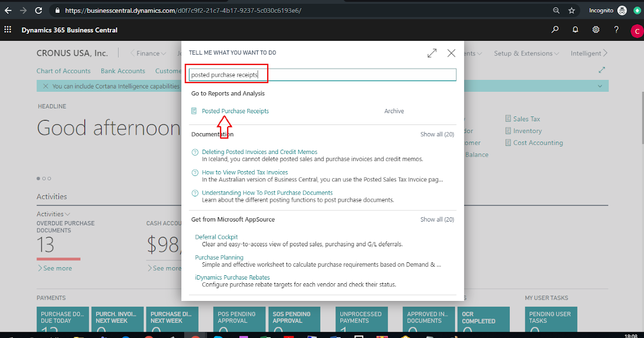Image resolution: width=644 pixels, height=338 pixels.
Task: Click help icon beside How to View Posted Tax Invoices
Action: click(195, 173)
